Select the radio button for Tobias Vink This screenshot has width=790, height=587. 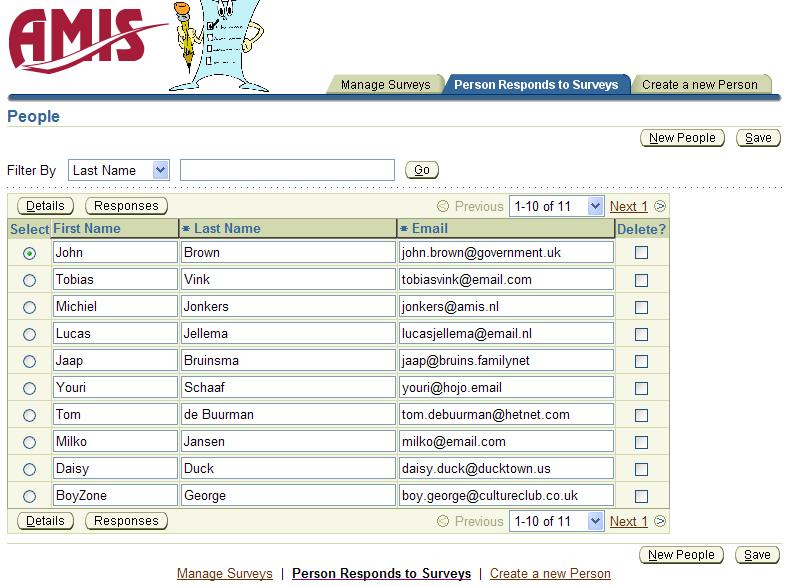click(x=29, y=280)
